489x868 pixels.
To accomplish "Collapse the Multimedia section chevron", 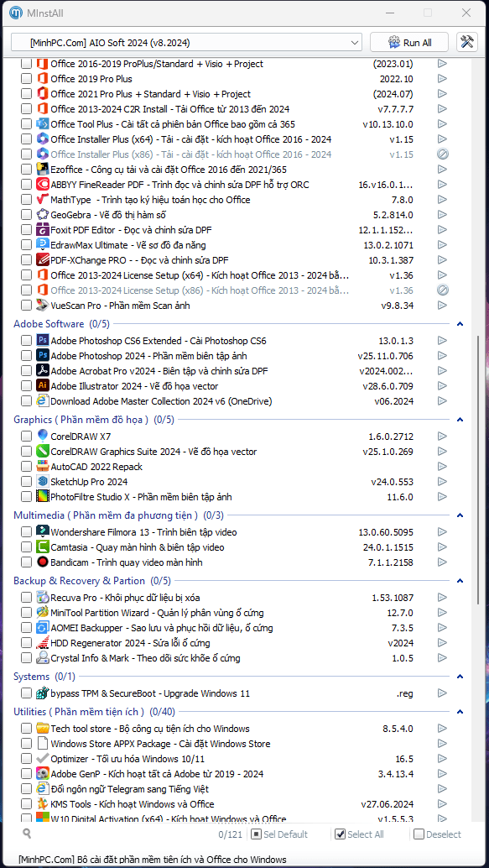I will (x=460, y=515).
